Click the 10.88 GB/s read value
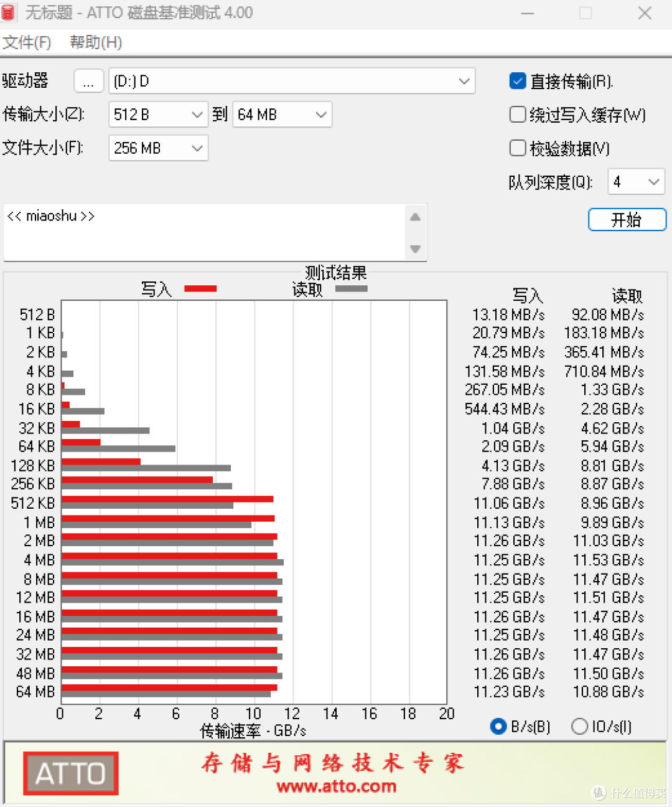The height and width of the screenshot is (807, 672). (609, 692)
